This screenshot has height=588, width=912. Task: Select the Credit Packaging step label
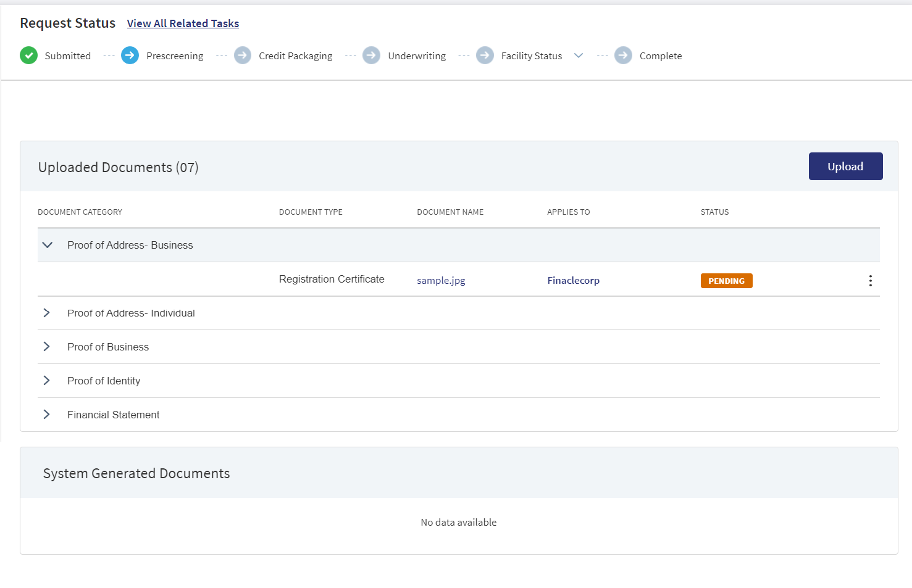coord(295,56)
